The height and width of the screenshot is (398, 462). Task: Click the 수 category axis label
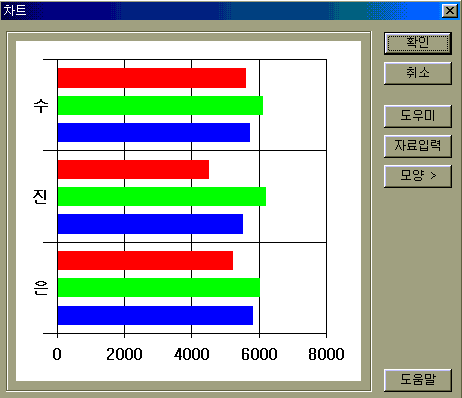tap(41, 106)
